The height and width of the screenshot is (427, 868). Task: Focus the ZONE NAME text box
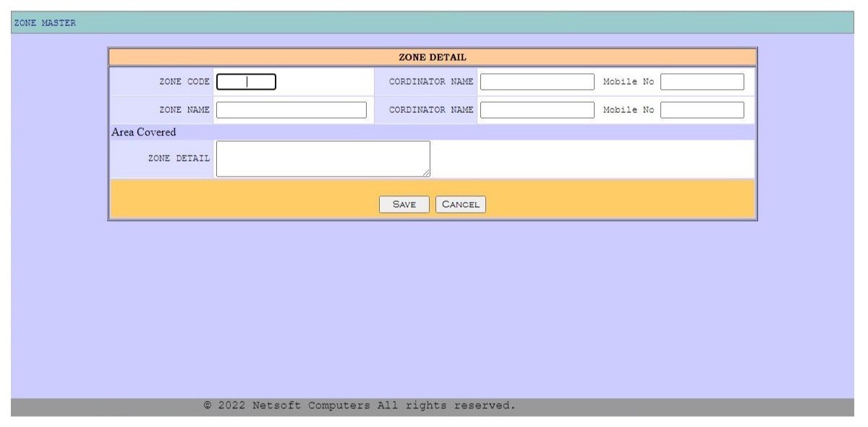(x=291, y=110)
